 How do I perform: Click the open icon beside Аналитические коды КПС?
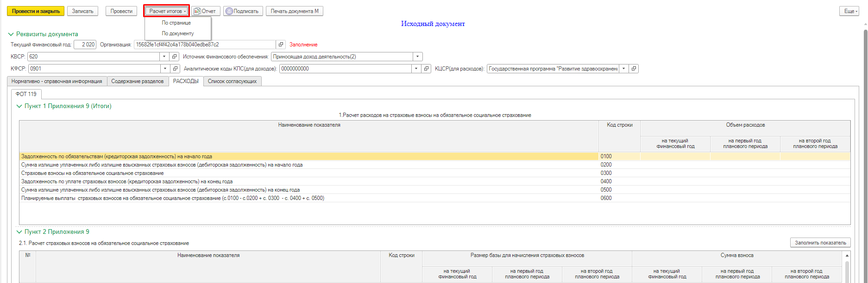point(427,69)
